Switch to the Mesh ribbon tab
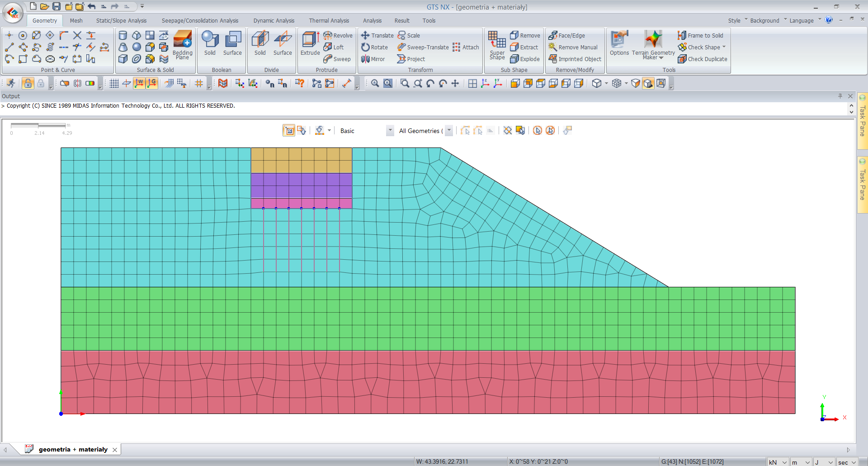Image resolution: width=868 pixels, height=466 pixels. pyautogui.click(x=76, y=20)
